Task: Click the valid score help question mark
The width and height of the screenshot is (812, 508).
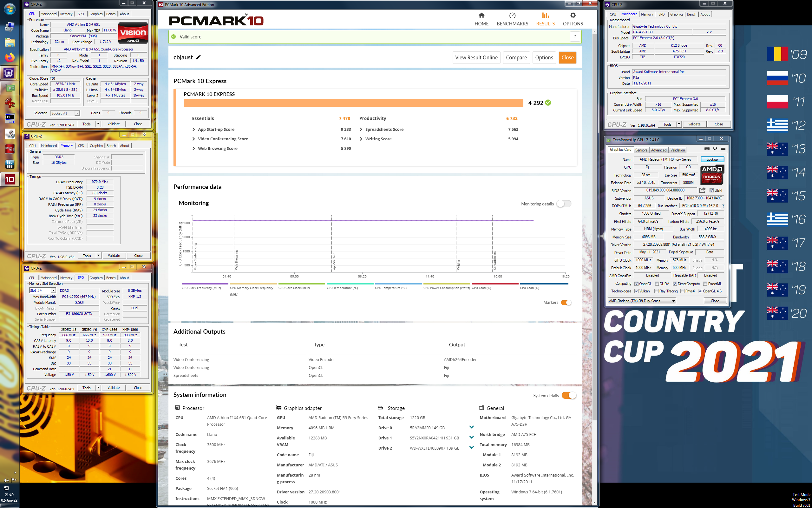Action: [x=575, y=37]
